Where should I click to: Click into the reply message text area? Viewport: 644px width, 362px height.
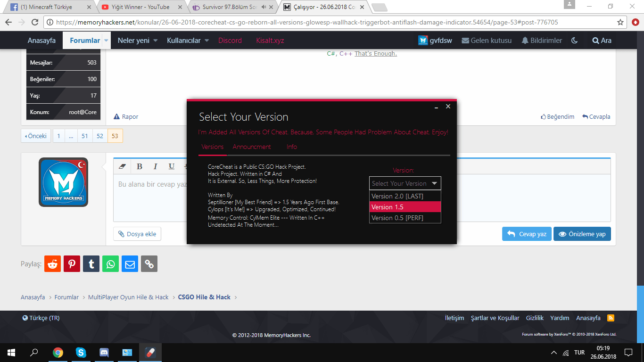[362, 198]
